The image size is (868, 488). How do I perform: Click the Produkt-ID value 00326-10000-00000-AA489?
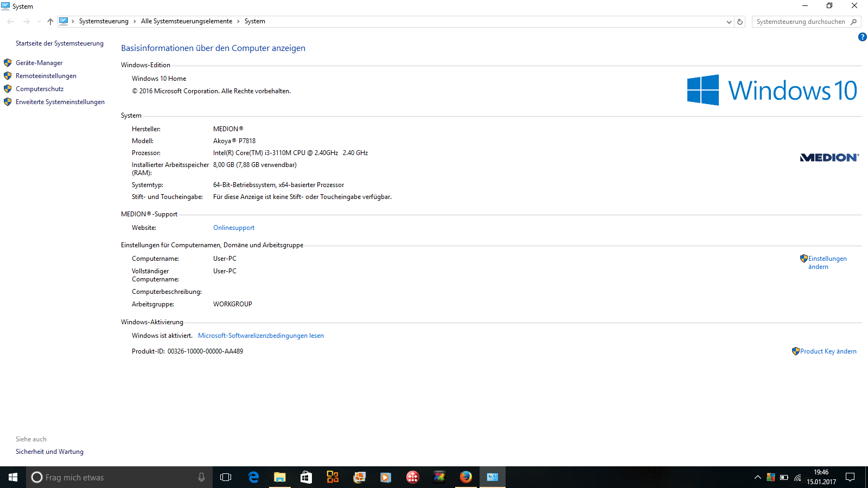click(205, 351)
